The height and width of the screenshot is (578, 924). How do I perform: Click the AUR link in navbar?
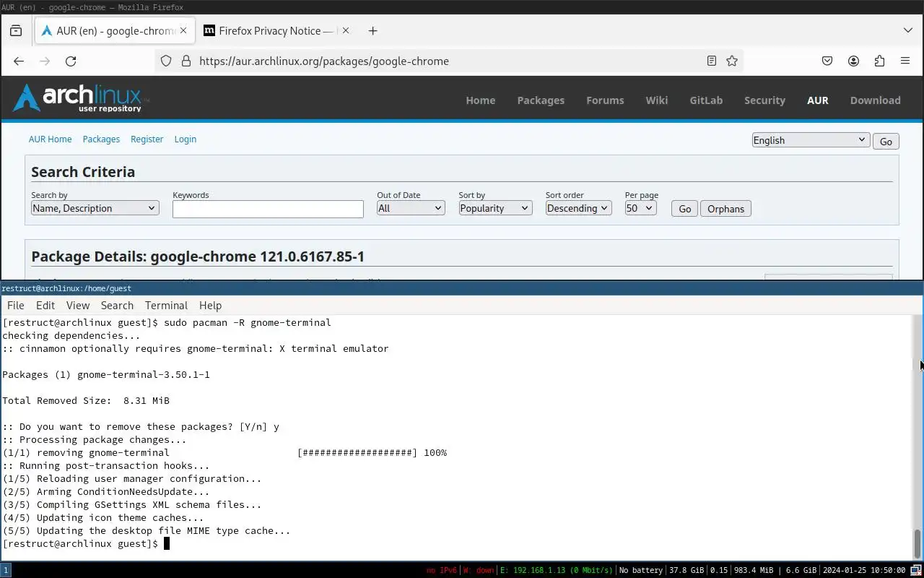[817, 100]
